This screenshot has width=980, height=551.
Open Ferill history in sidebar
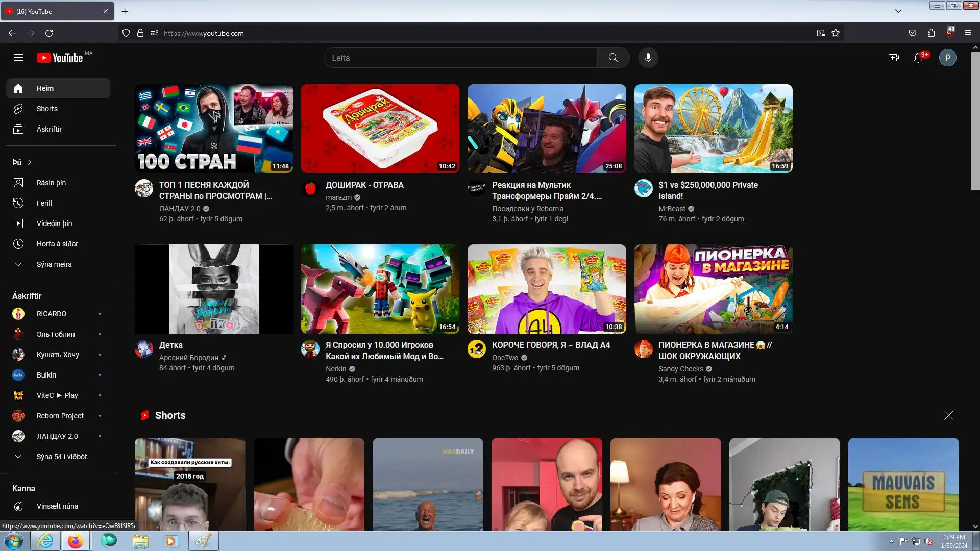44,203
